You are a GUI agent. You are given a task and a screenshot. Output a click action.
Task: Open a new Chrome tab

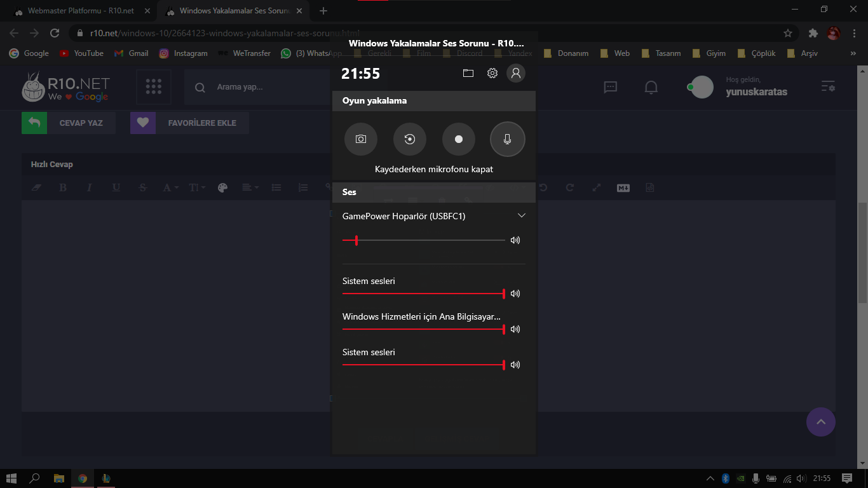click(x=323, y=11)
